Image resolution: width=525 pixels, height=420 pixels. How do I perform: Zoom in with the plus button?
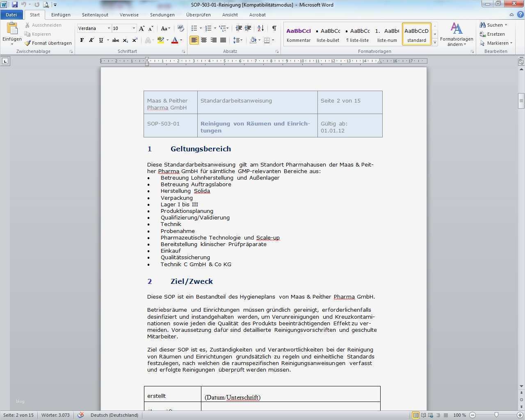[x=520, y=415]
